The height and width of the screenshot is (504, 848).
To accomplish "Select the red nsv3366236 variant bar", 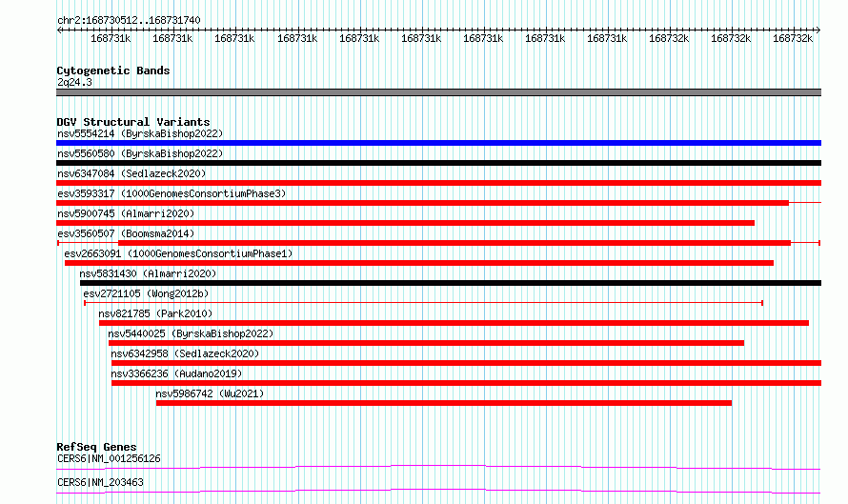I will point(466,383).
